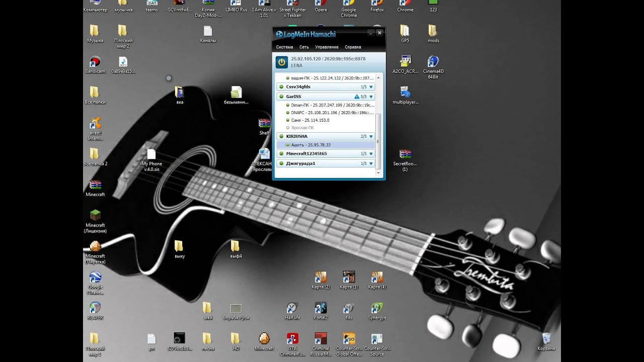Select the GTA CriminalRu... desktop icon
Screen dimensions: 644x362
coord(292,344)
